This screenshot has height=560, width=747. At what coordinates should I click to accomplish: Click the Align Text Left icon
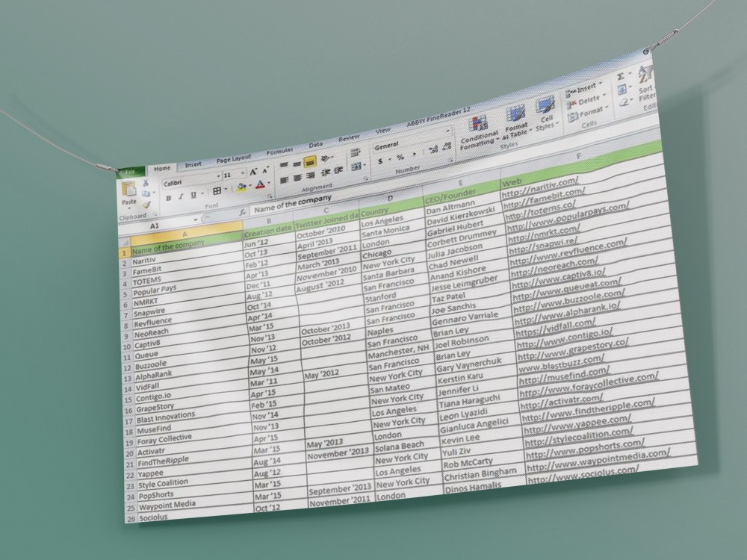tap(285, 181)
